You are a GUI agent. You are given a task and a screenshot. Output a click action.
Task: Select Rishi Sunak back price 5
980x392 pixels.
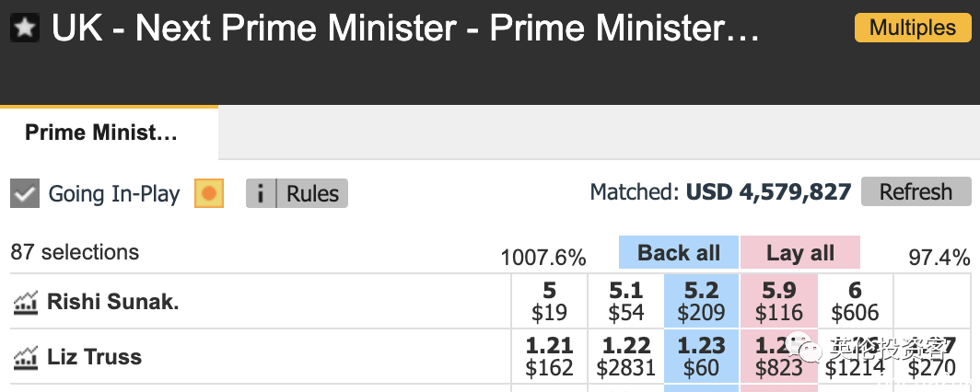[x=549, y=301]
